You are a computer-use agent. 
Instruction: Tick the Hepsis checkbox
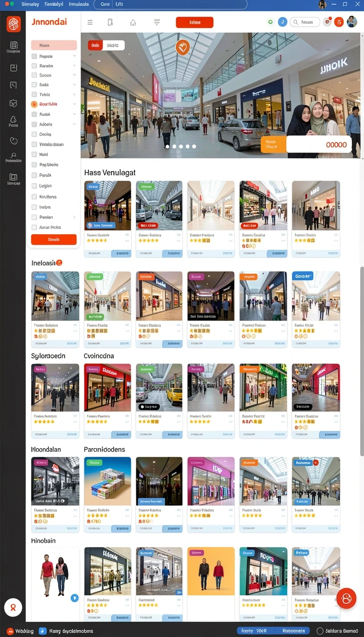tap(34, 56)
